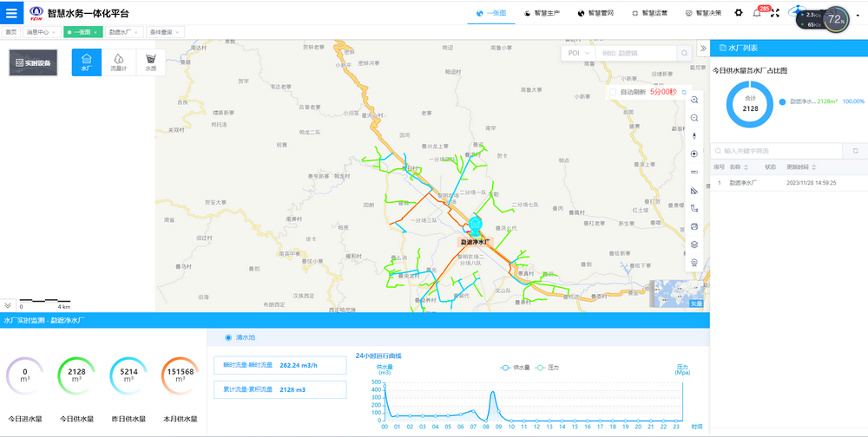
Task: Open the settings gear in top bar
Action: tap(739, 13)
